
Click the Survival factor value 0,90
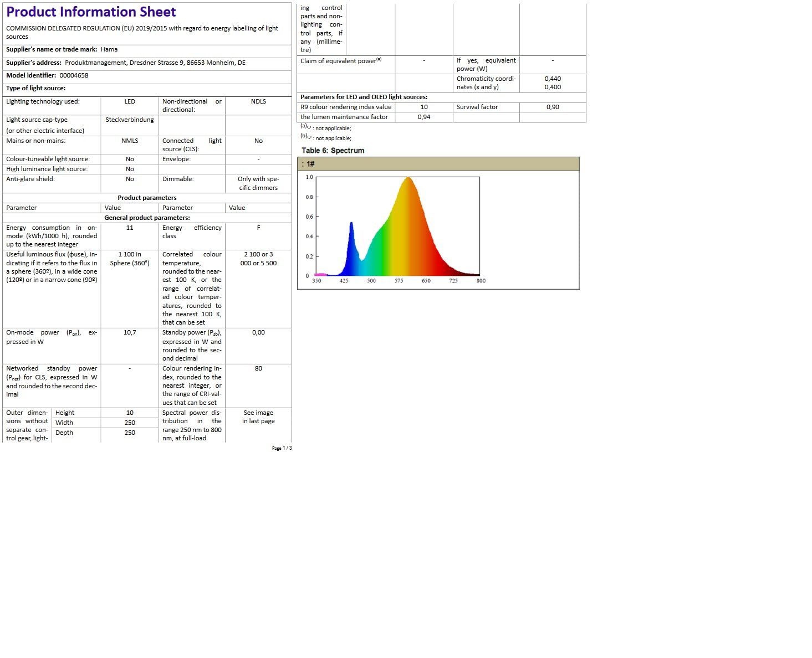pyautogui.click(x=552, y=107)
